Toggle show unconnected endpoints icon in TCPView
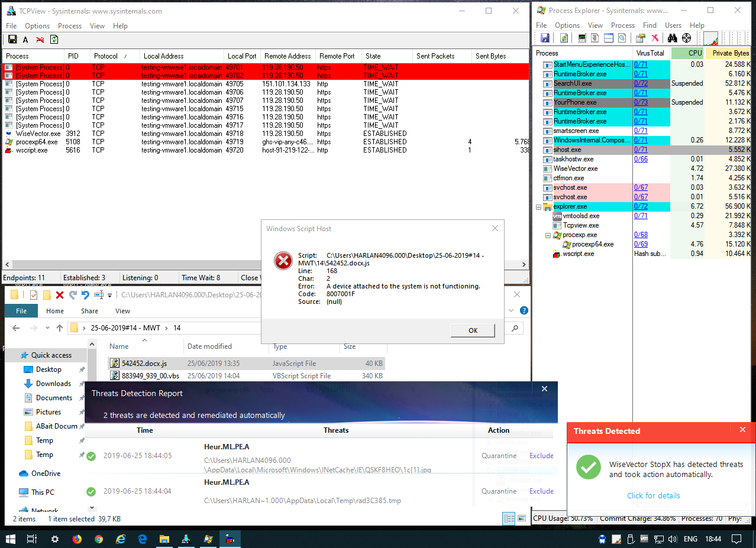Image resolution: width=756 pixels, height=548 pixels. (40, 40)
